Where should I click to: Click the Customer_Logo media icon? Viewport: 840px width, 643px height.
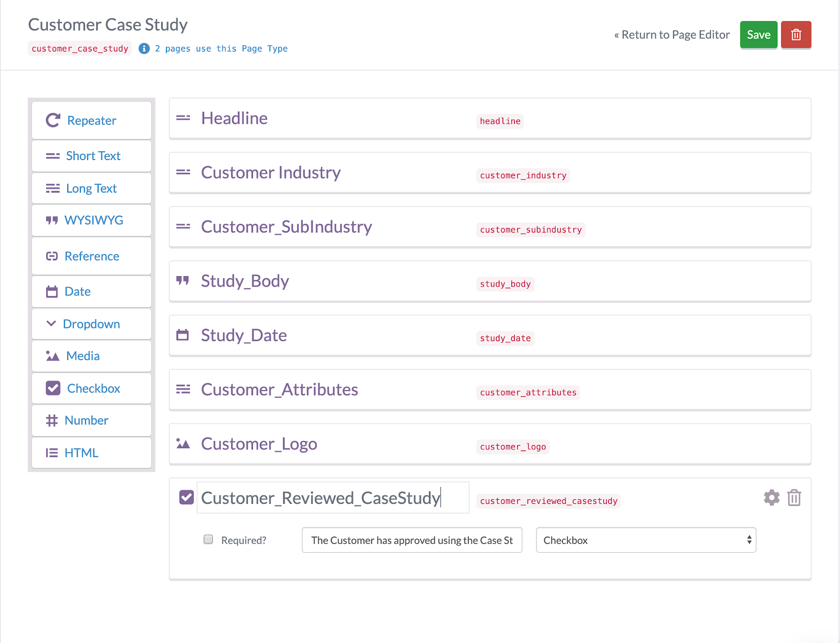point(183,444)
